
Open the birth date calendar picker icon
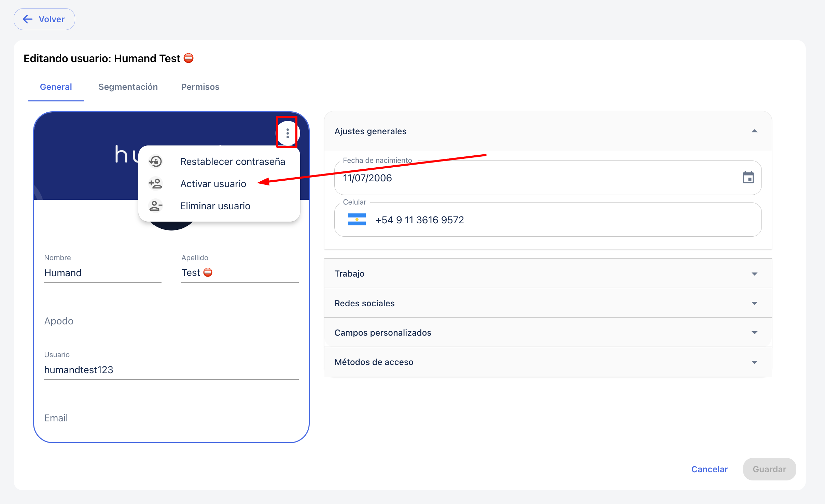[x=748, y=178]
